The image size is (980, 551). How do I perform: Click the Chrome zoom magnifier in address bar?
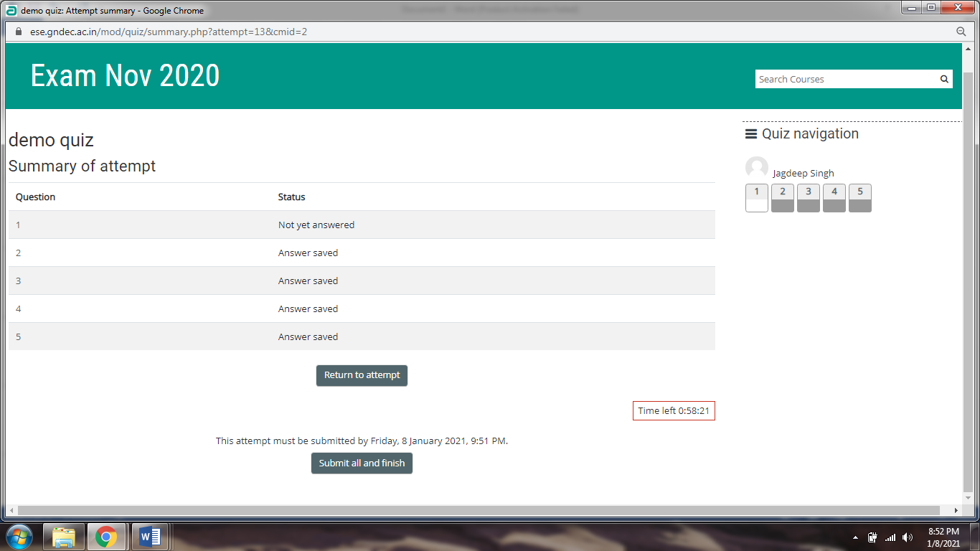click(x=961, y=32)
